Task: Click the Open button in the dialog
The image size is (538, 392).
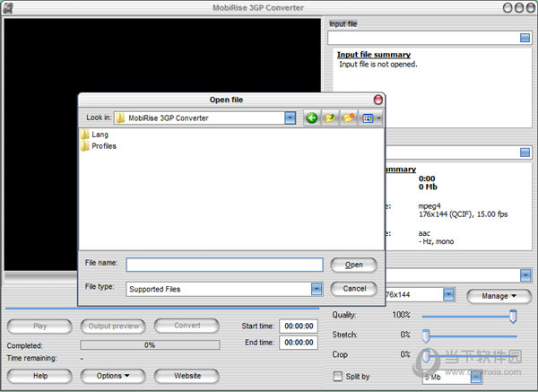Action: click(x=354, y=265)
